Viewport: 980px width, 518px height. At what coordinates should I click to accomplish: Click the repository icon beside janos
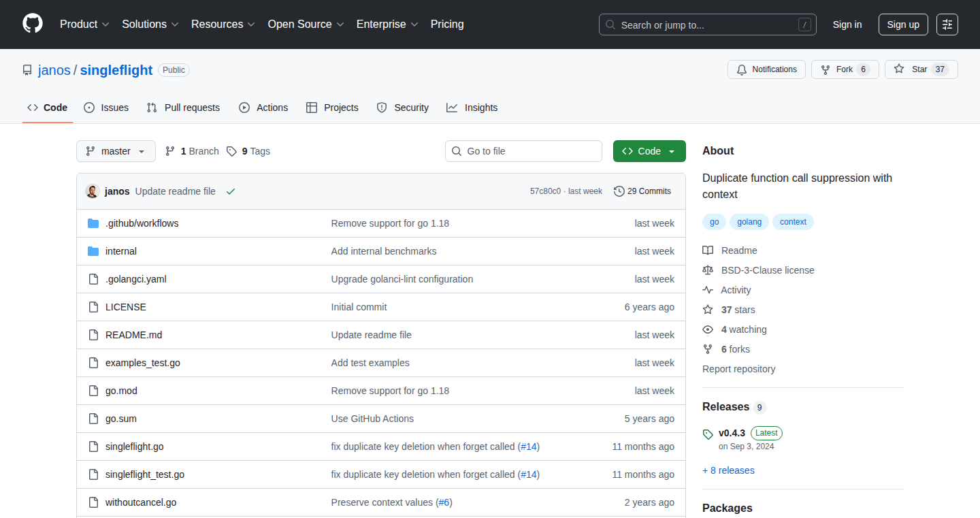[x=27, y=70]
